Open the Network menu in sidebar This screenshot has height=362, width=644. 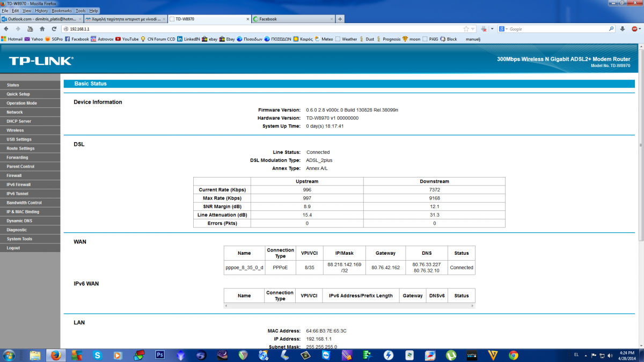30,112
